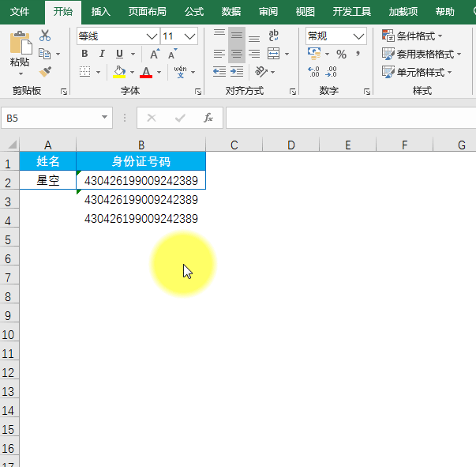
Task: Click the Copy icon
Action: (x=45, y=54)
